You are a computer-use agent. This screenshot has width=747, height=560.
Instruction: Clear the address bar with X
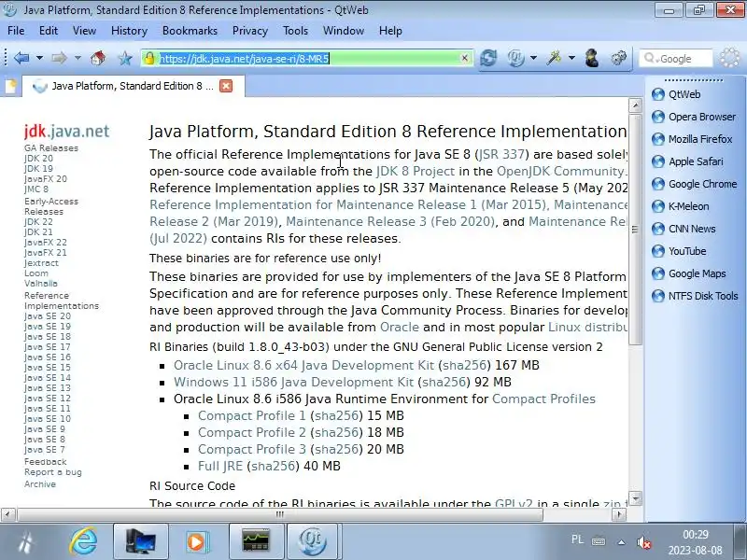point(464,58)
